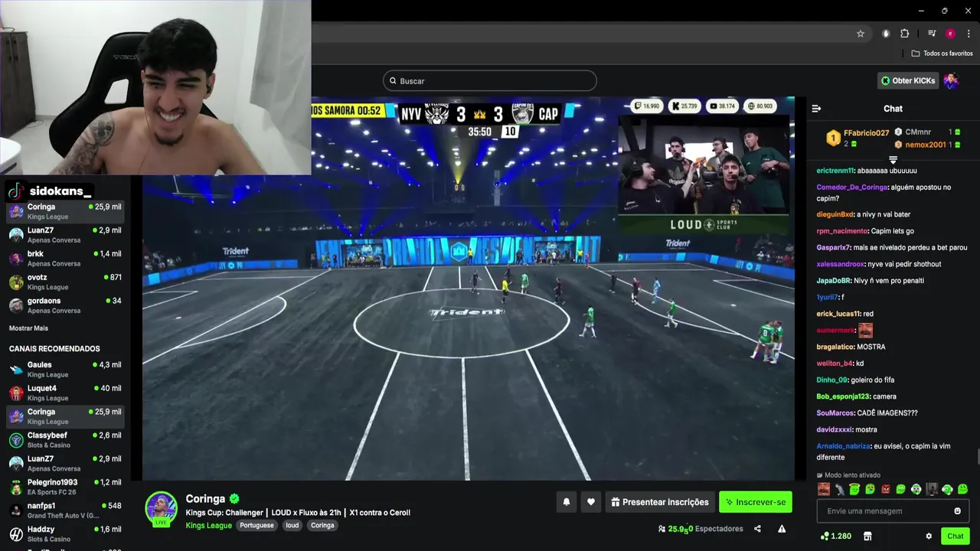Open brkk channel in the sidebar
This screenshot has height=551, width=980.
coord(65,259)
